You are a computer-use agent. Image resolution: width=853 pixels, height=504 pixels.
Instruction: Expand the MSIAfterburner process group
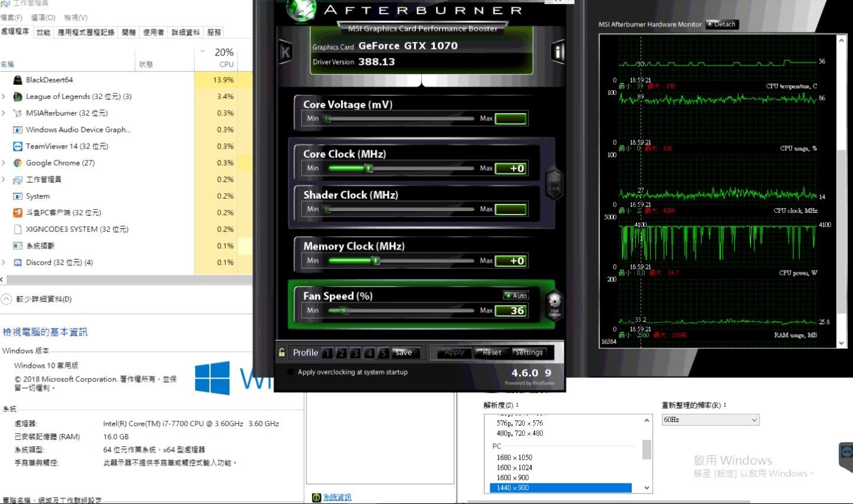(4, 113)
